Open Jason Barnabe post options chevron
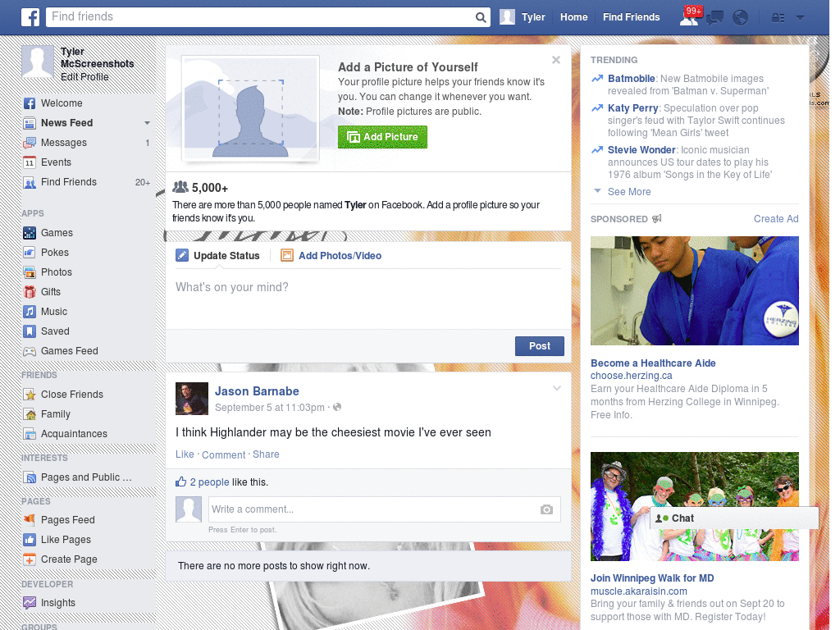 click(x=557, y=388)
